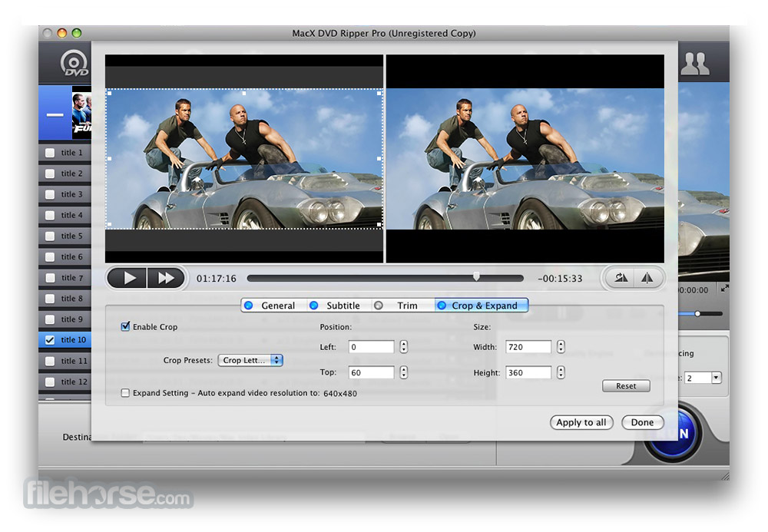Check the title 11 checkbox

click(x=50, y=361)
